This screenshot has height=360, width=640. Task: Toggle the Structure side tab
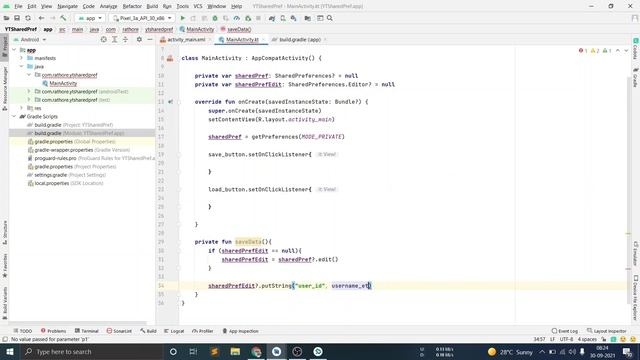click(4, 233)
